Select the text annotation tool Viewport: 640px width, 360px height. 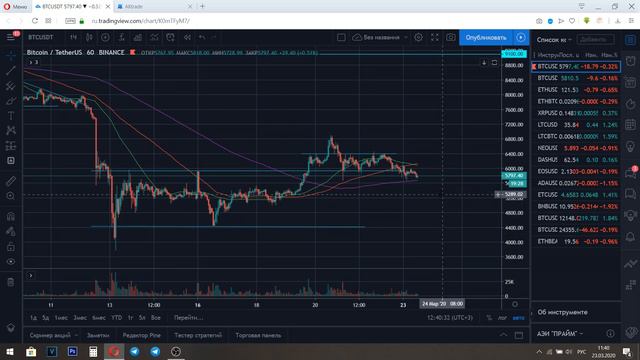(11, 116)
